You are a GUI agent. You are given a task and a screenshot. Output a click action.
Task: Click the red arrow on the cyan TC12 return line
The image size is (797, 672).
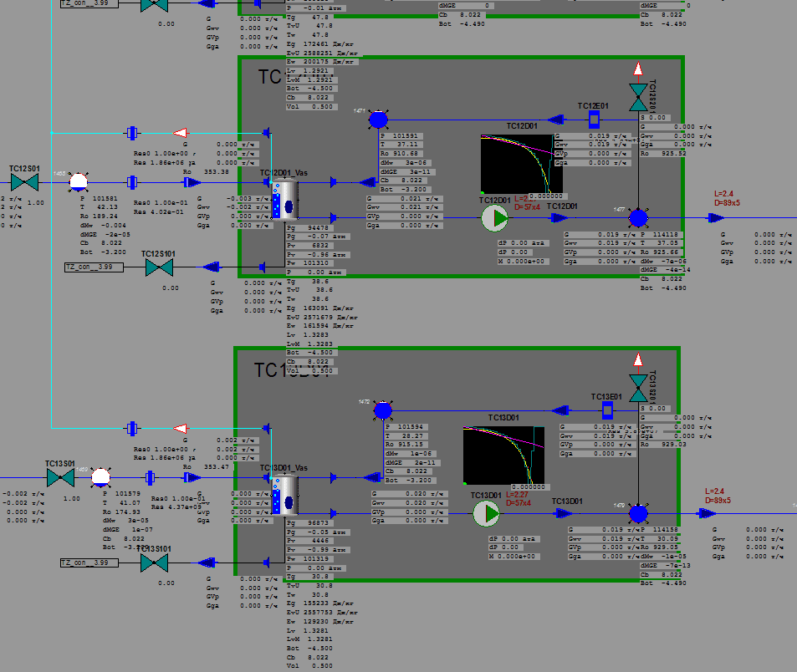coord(181,133)
